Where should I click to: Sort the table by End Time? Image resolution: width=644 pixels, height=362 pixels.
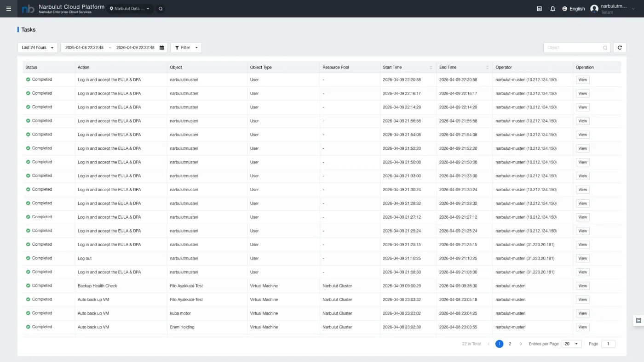click(487, 68)
